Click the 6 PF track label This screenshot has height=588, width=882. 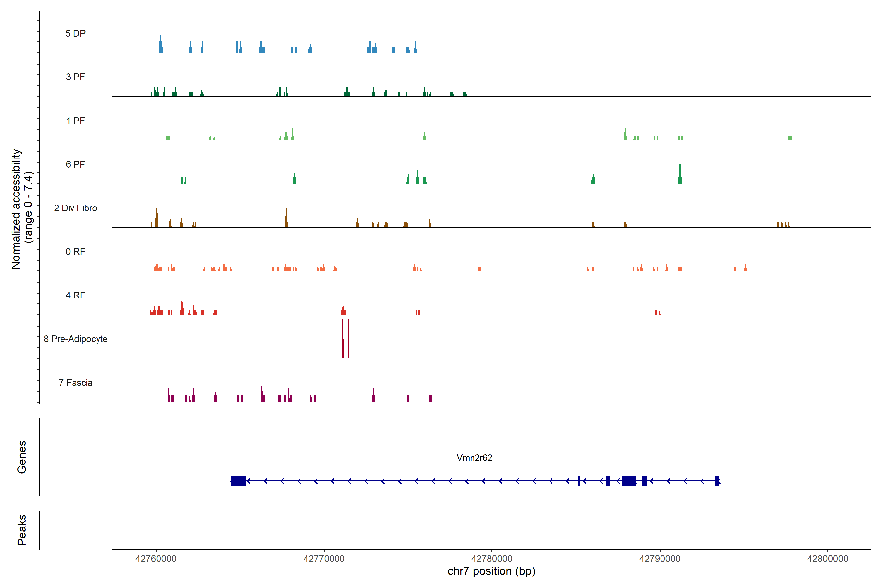[x=75, y=164]
